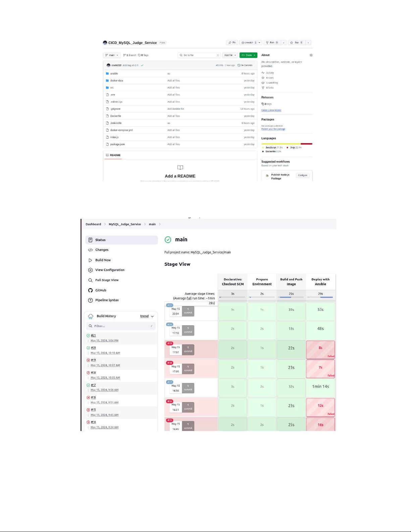Click the 0 stars link
Image resolution: width=411 pixels, height=532 pixels.
click(x=268, y=78)
